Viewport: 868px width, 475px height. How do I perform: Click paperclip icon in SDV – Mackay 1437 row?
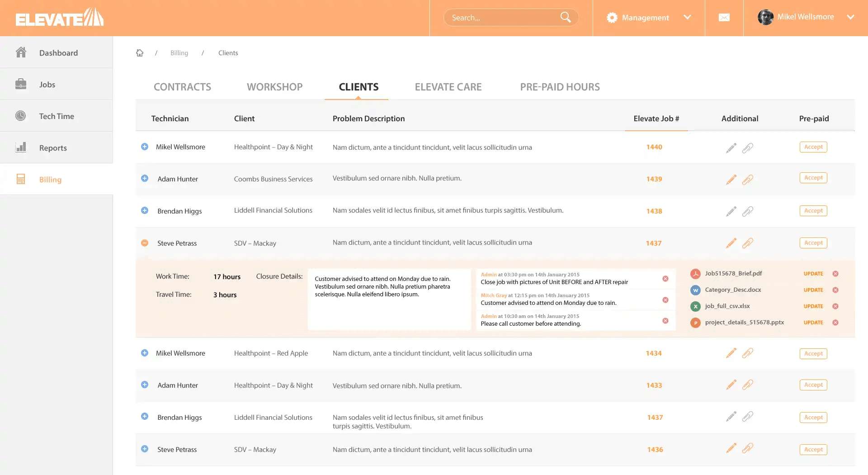click(x=748, y=243)
